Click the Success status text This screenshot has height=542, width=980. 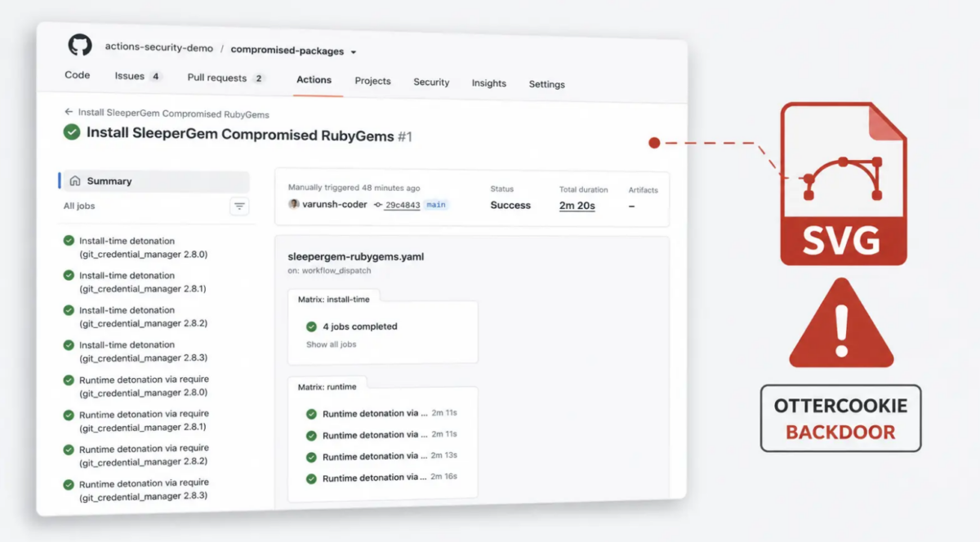point(510,206)
